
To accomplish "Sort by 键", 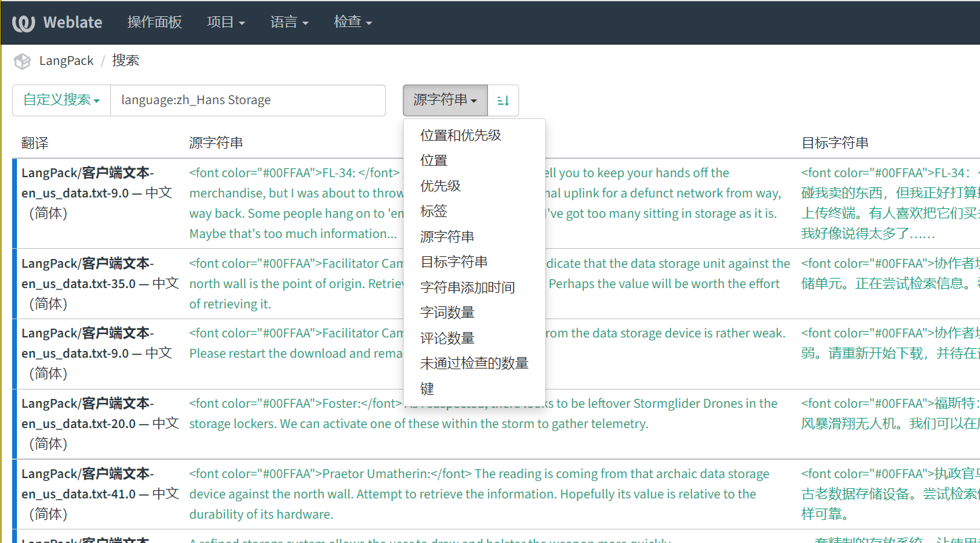I will click(x=474, y=389).
